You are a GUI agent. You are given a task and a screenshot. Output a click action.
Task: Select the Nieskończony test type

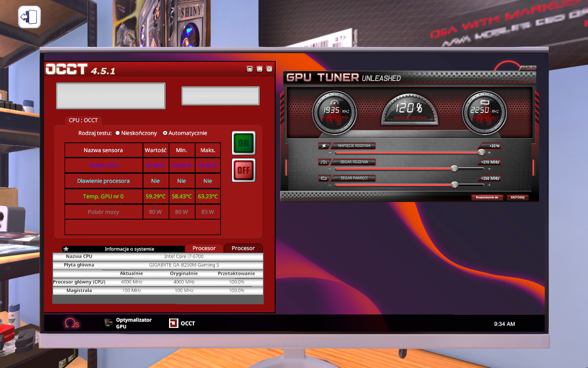pyautogui.click(x=118, y=133)
